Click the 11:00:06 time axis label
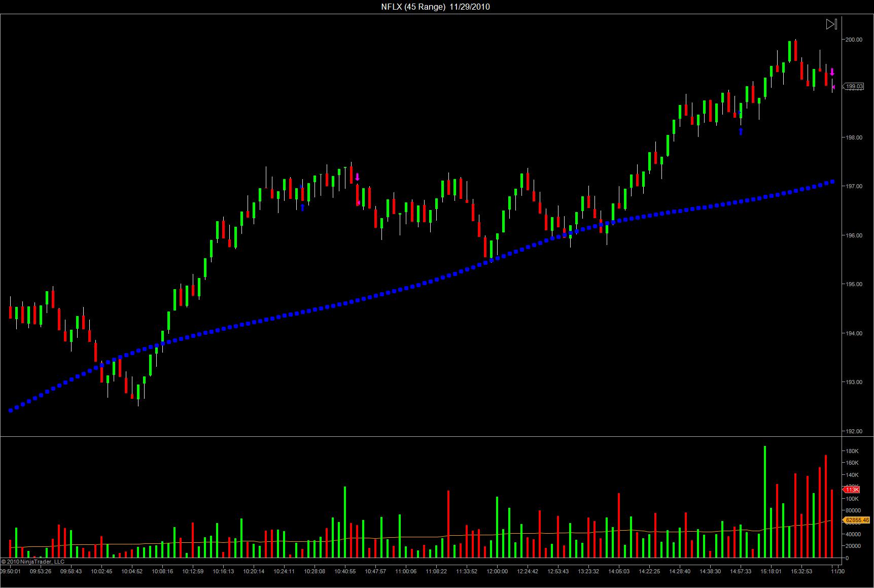Viewport: 874px width, 588px height. click(x=406, y=571)
